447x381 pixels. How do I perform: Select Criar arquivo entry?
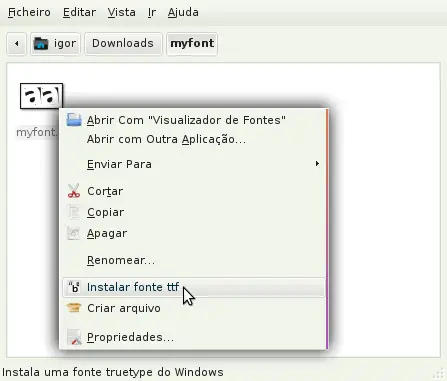[193, 308]
